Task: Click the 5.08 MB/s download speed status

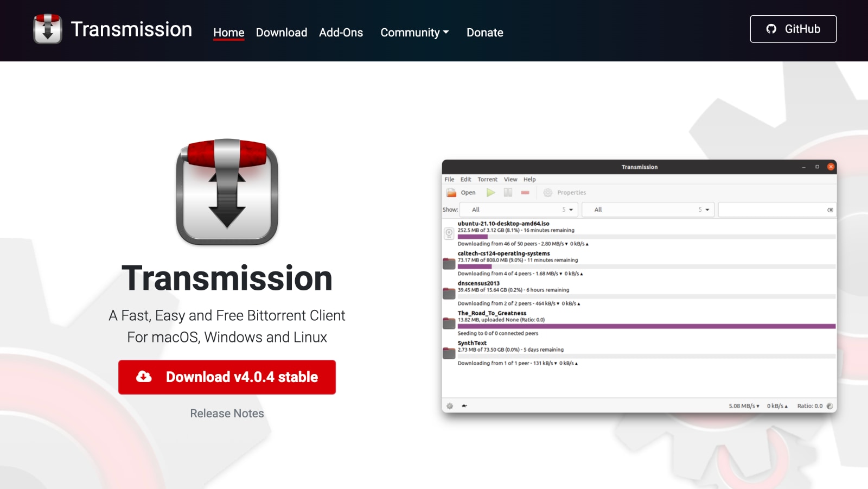Action: pyautogui.click(x=744, y=406)
